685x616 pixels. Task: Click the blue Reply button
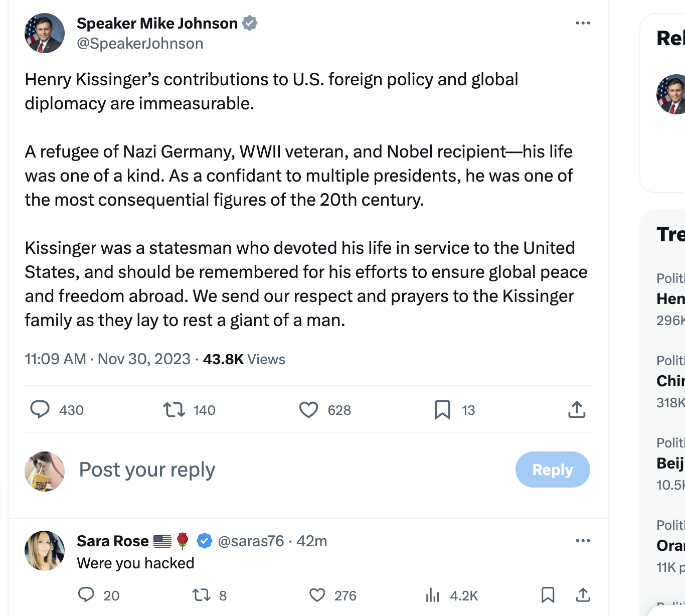[x=552, y=470]
